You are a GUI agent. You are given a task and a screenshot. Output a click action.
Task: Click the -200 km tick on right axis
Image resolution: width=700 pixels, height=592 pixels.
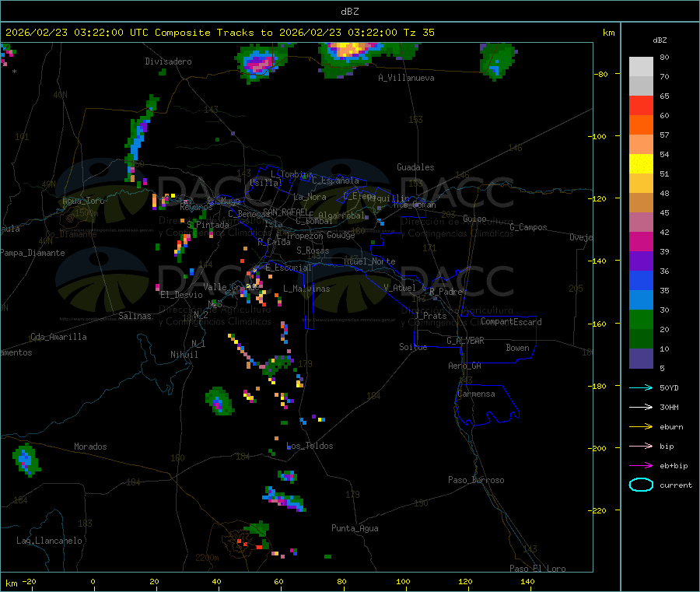click(599, 448)
